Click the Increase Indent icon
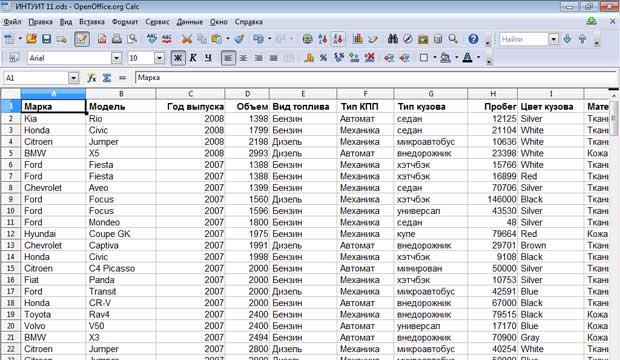This screenshot has width=620, height=360. 404,58
